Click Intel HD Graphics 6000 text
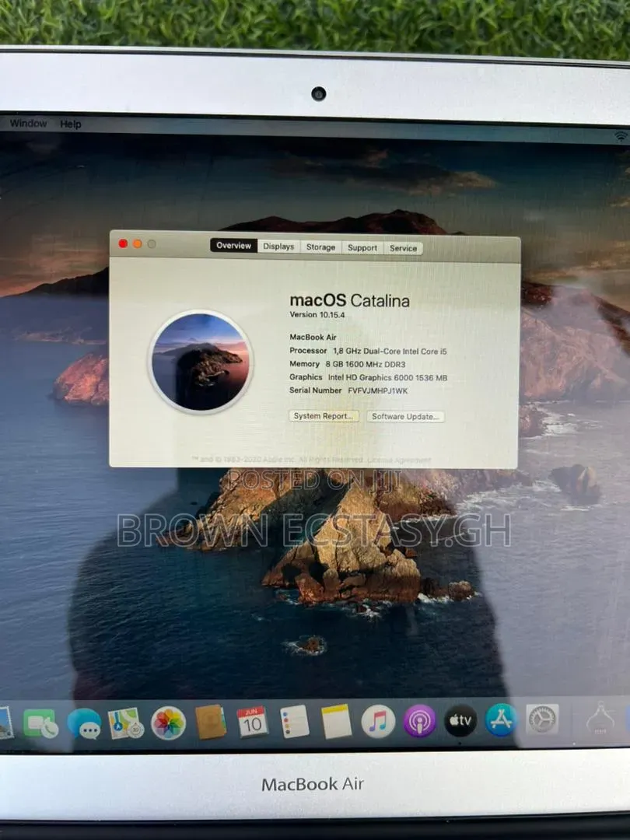The width and height of the screenshot is (630, 840). [x=387, y=378]
